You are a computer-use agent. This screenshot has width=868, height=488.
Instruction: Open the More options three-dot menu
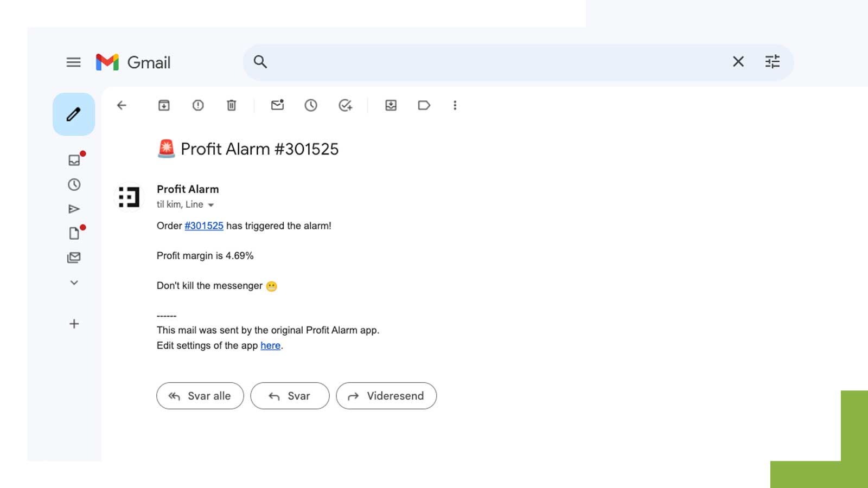coord(455,105)
